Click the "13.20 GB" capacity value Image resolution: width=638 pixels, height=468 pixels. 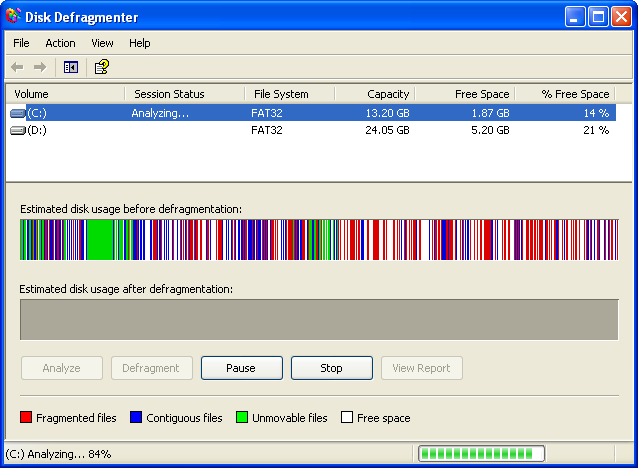387,113
